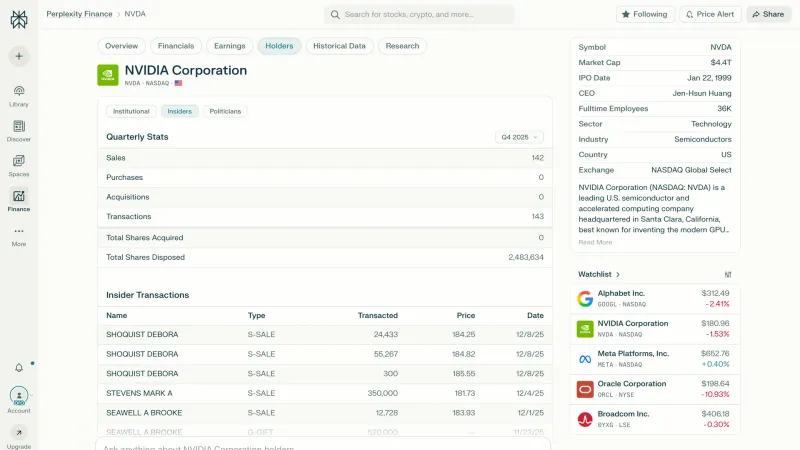The width and height of the screenshot is (800, 450).
Task: Click Broadcom Inc. watchlist name
Action: (623, 414)
